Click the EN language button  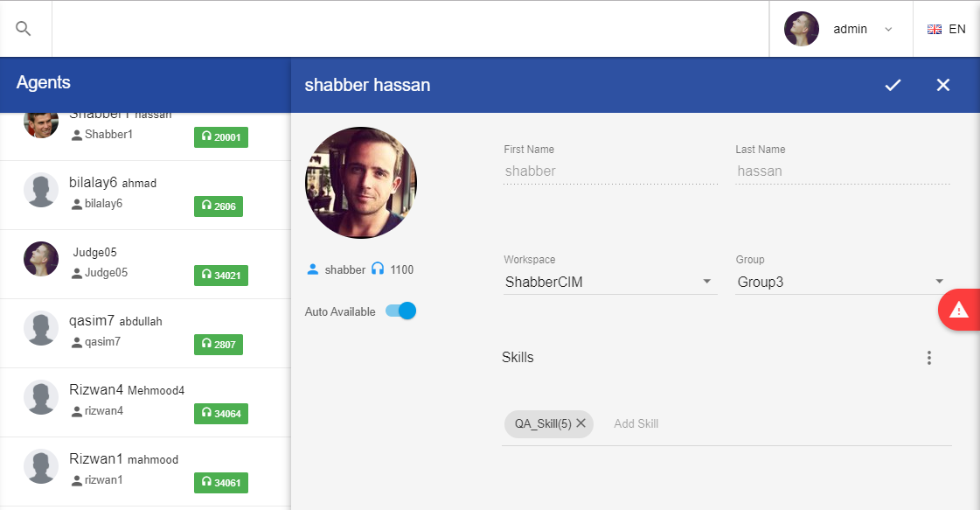[x=957, y=29]
